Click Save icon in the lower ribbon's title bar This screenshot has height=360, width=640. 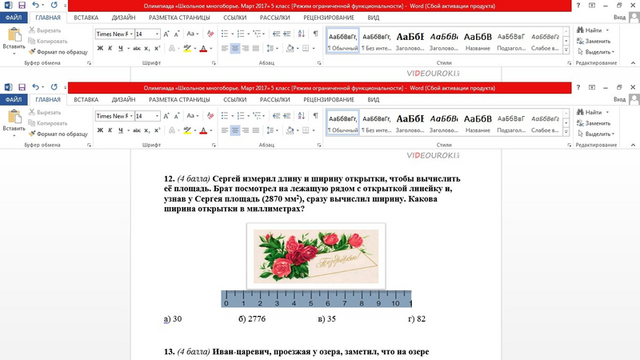22,87
